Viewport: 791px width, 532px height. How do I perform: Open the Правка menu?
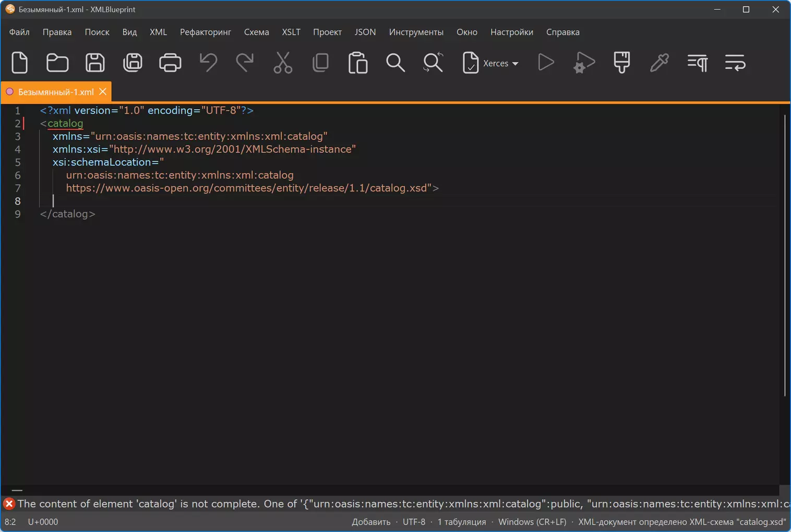pos(57,32)
